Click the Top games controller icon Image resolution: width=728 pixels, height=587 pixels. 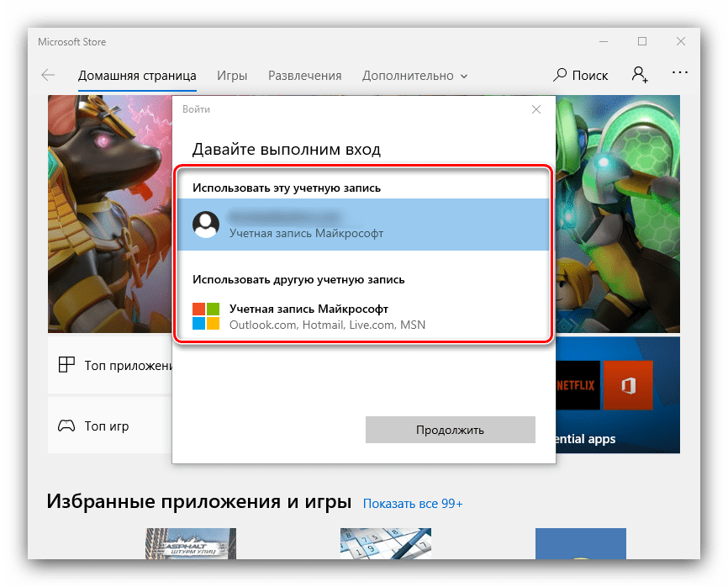pos(66,426)
